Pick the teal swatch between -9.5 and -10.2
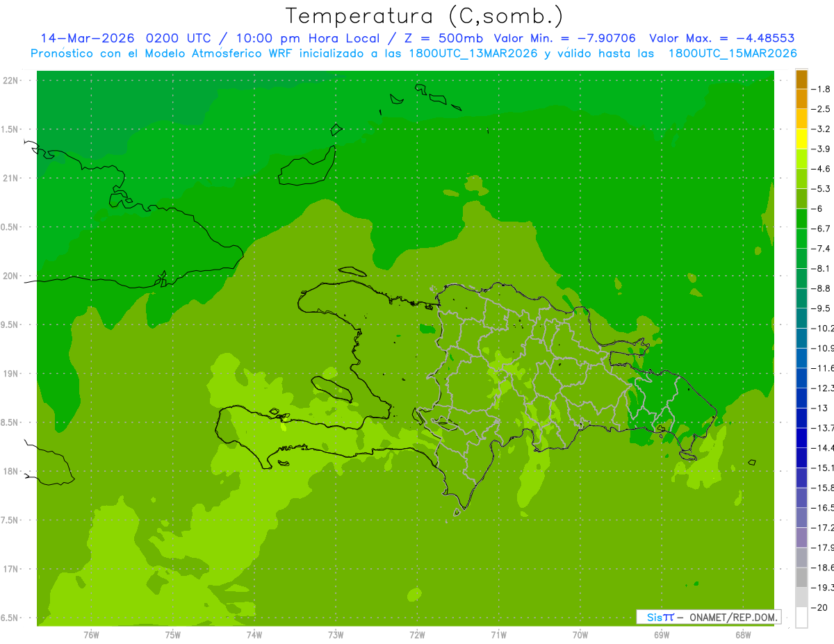 point(801,318)
